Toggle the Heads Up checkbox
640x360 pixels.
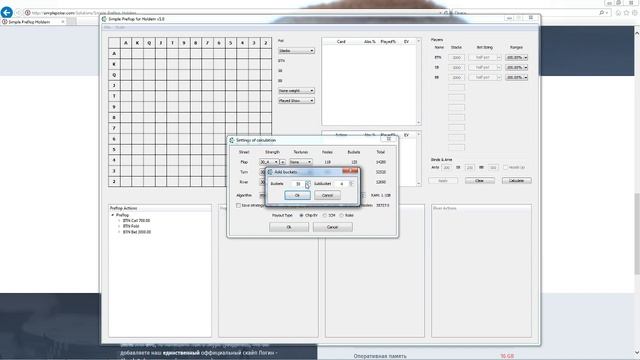[x=506, y=167]
